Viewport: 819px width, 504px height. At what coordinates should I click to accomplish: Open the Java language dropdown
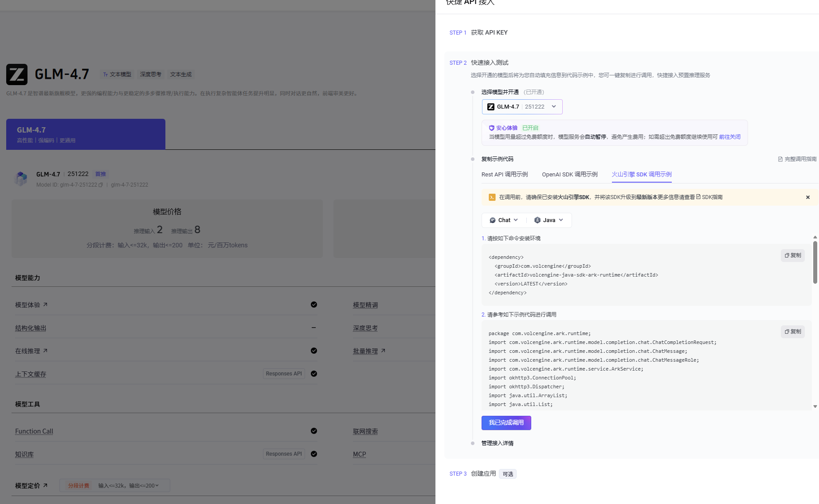click(549, 220)
